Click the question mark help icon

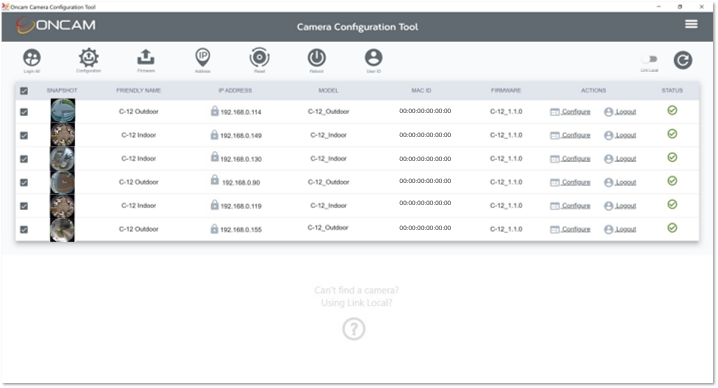click(x=354, y=328)
